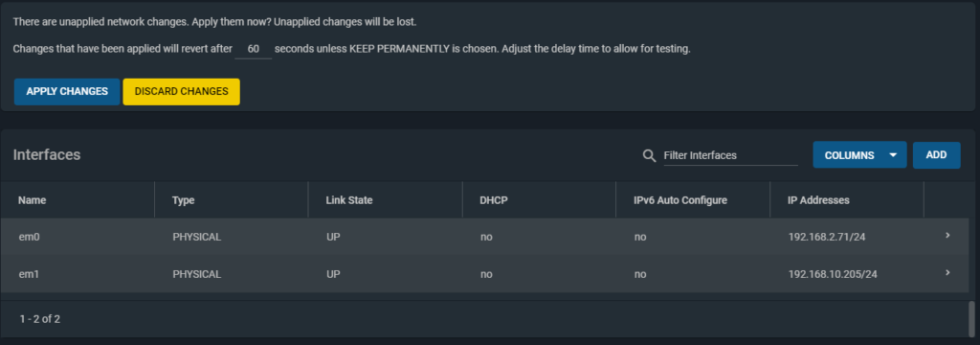Select the em0 interface row
The height and width of the screenshot is (345, 980).
[x=483, y=237]
